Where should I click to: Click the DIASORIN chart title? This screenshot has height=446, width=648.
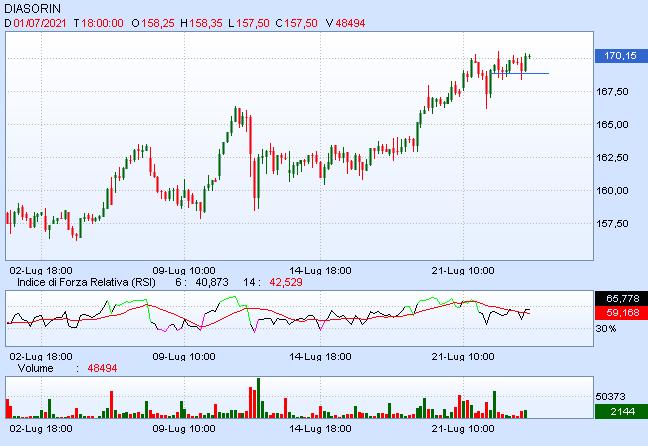(32, 8)
